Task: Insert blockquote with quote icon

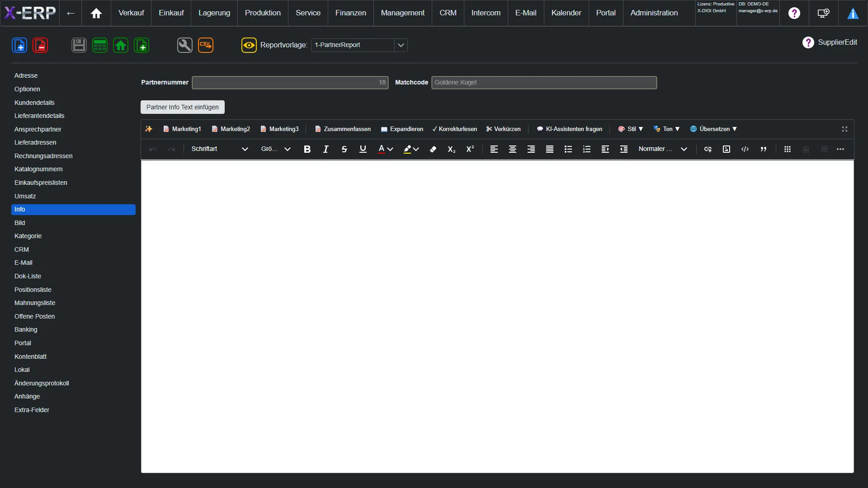Action: coord(764,149)
